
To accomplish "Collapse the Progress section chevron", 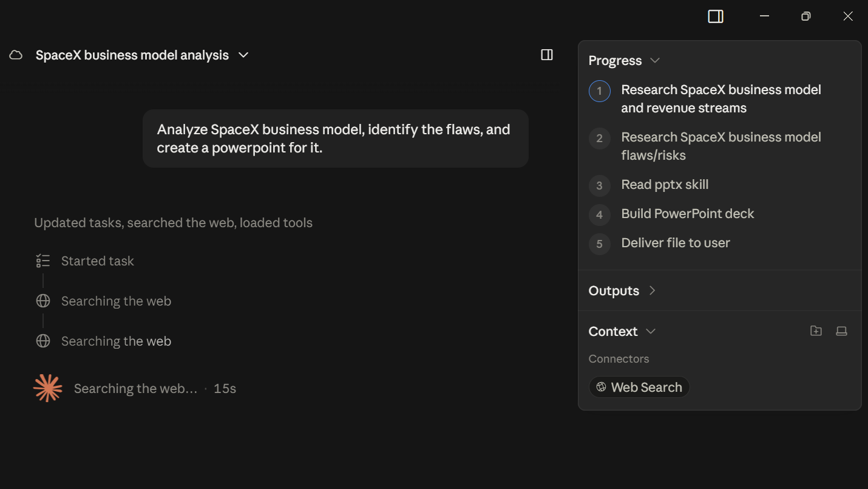I will pos(655,61).
